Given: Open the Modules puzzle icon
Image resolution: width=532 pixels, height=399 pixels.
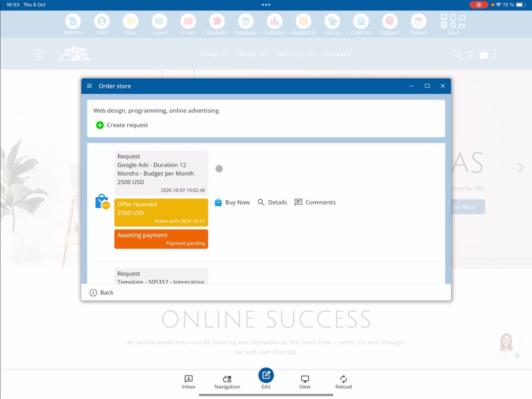Looking at the screenshot, I should click(217, 21).
